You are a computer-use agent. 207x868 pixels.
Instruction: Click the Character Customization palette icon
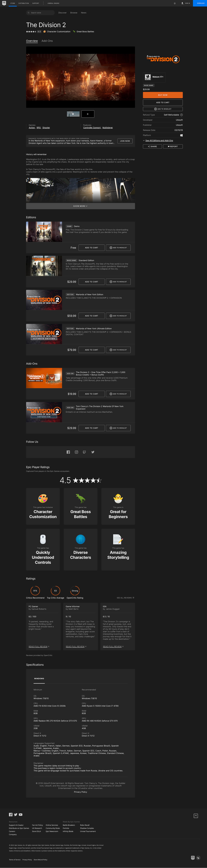pos(43,498)
